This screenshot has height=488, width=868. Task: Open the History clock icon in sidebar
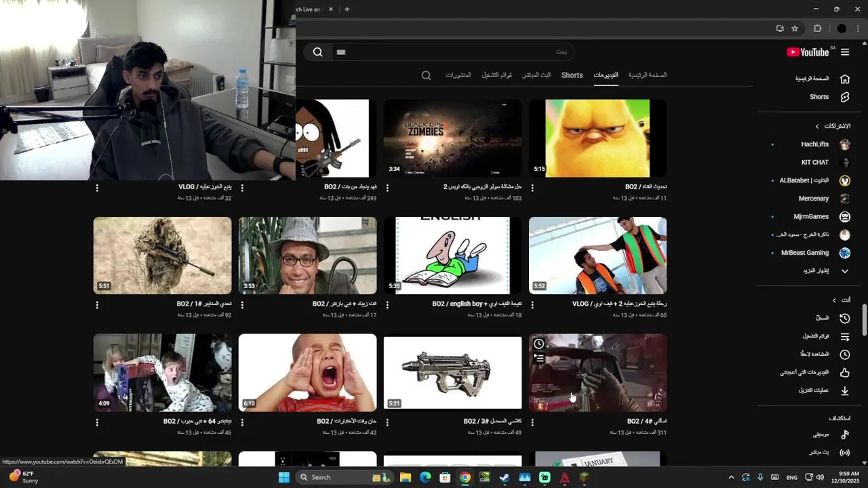(x=845, y=318)
